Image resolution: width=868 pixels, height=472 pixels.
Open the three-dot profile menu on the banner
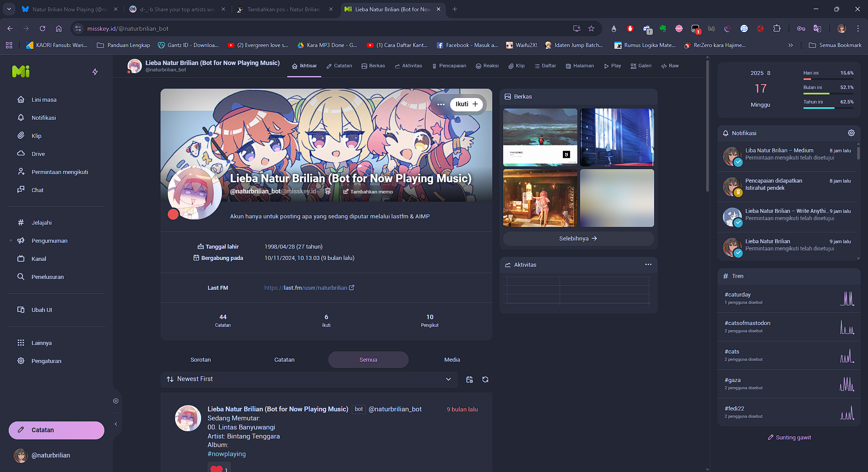coord(441,104)
